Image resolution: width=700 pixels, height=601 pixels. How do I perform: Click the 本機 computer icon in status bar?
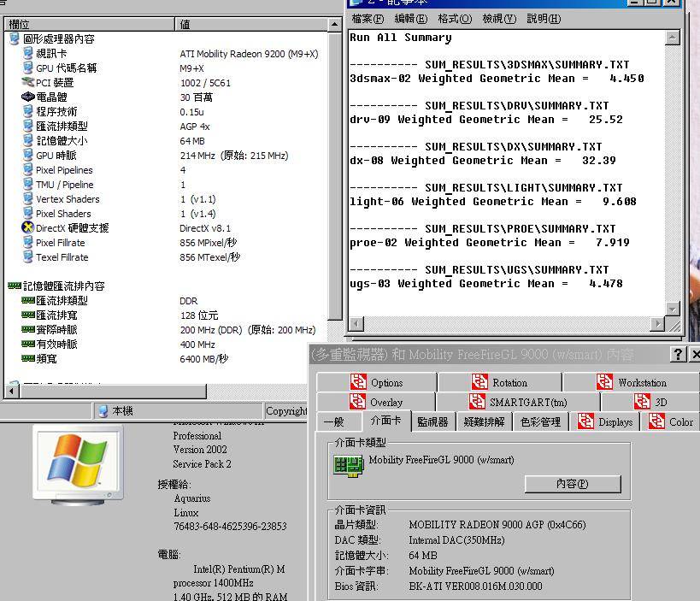(103, 411)
